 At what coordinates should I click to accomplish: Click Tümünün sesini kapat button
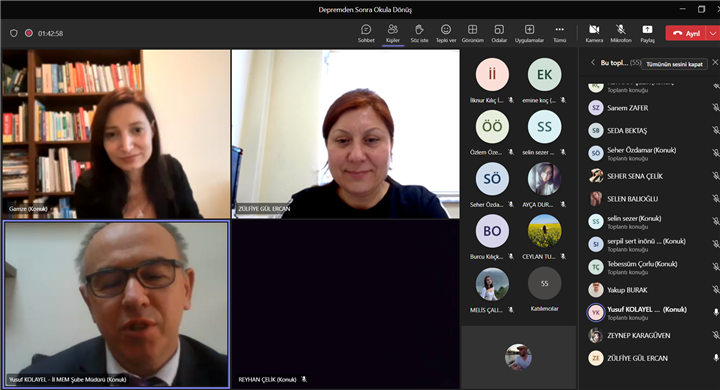click(674, 64)
